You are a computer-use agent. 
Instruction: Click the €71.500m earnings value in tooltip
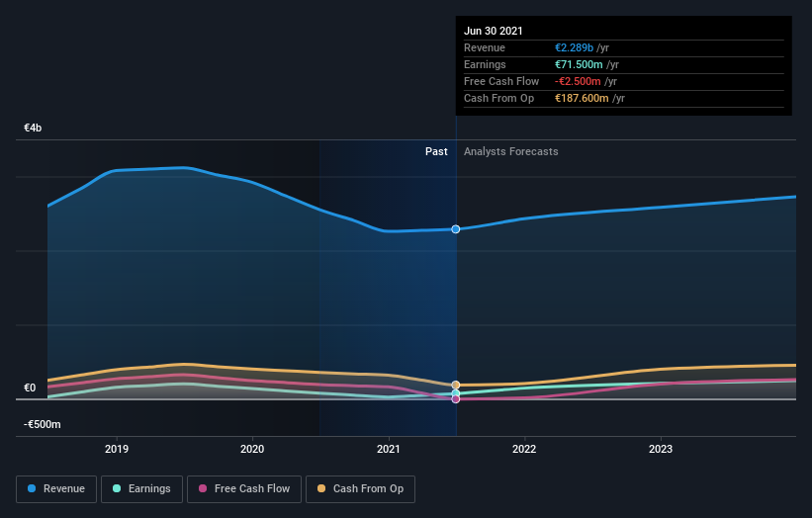[579, 64]
